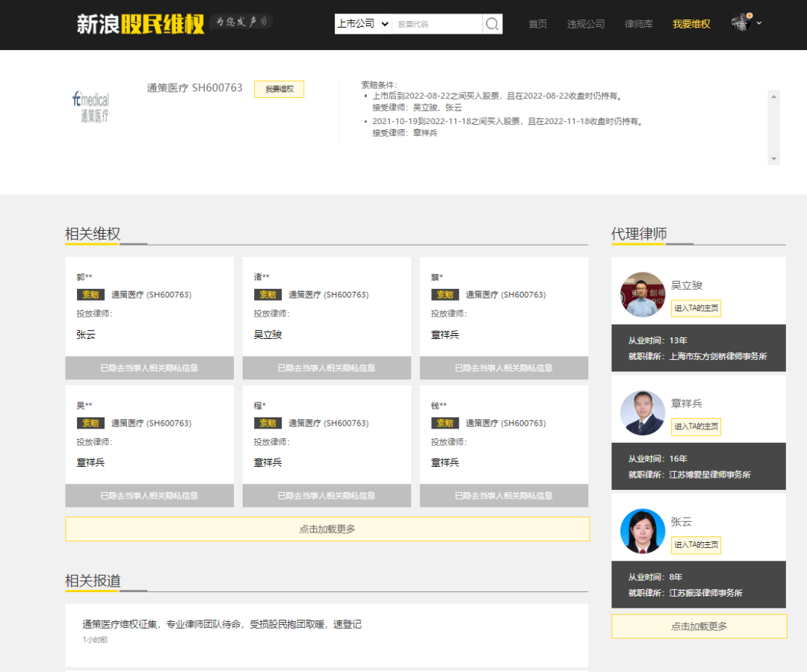The image size is (807, 672).
Task: Click the 索赔 tag on 诸** card
Action: click(x=268, y=295)
